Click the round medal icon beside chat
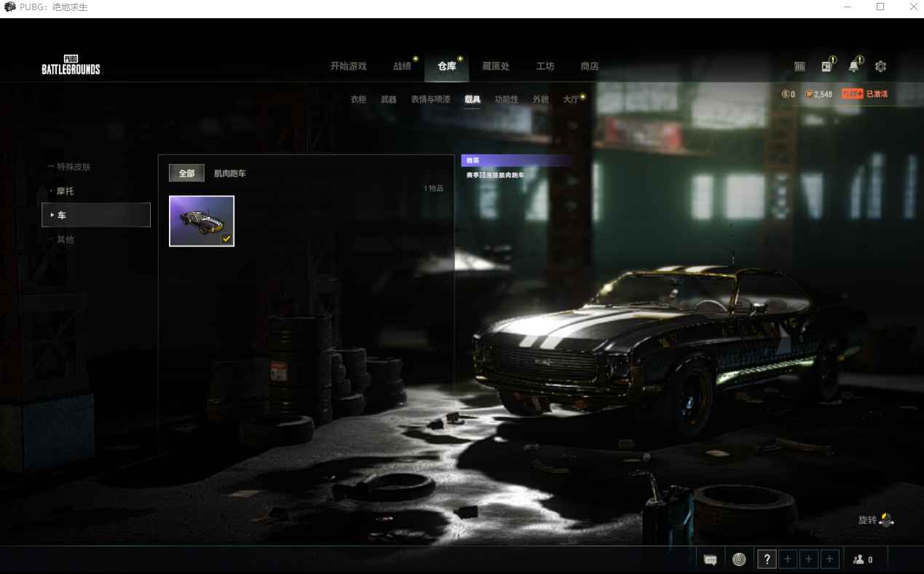 [x=739, y=559]
